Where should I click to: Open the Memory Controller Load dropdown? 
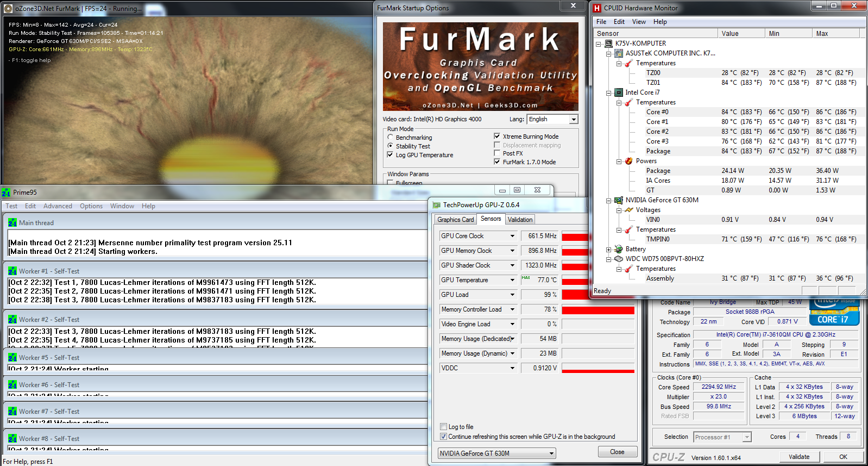(x=512, y=309)
